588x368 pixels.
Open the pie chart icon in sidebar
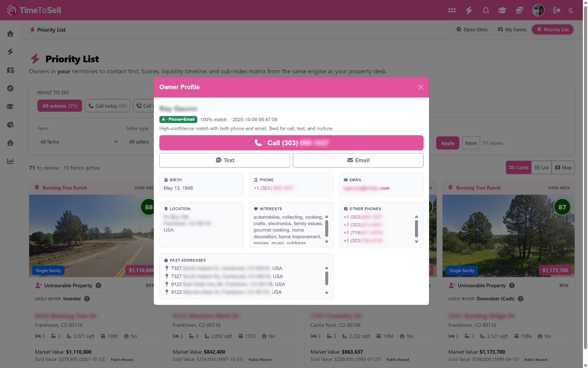click(x=10, y=125)
